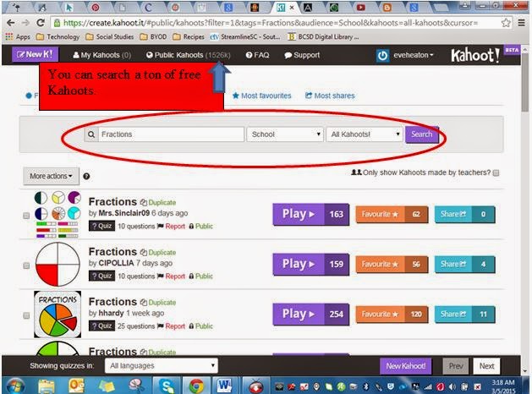Share the Fractions quiz by hhardy
The height and width of the screenshot is (394, 532).
click(x=465, y=314)
